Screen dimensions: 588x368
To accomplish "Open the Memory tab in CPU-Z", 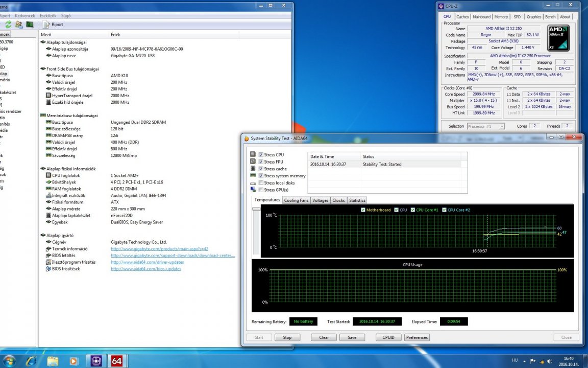I will tap(501, 17).
